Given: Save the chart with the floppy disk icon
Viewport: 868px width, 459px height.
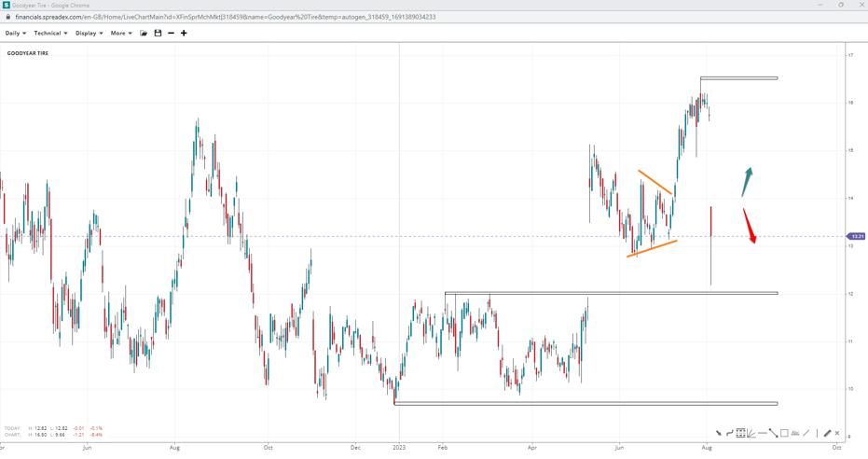Looking at the screenshot, I should tap(158, 34).
